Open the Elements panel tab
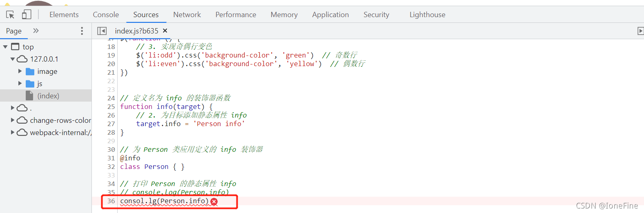The image size is (644, 213). (x=64, y=15)
